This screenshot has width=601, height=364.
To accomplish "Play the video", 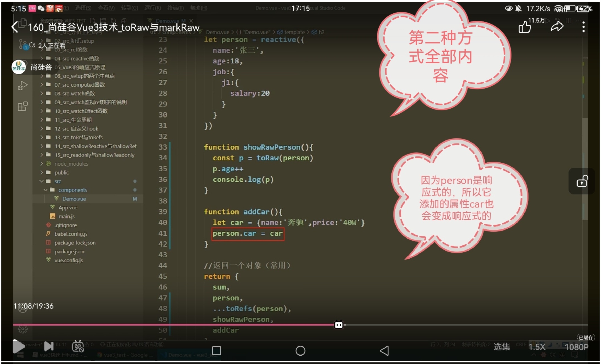I will pos(19,346).
